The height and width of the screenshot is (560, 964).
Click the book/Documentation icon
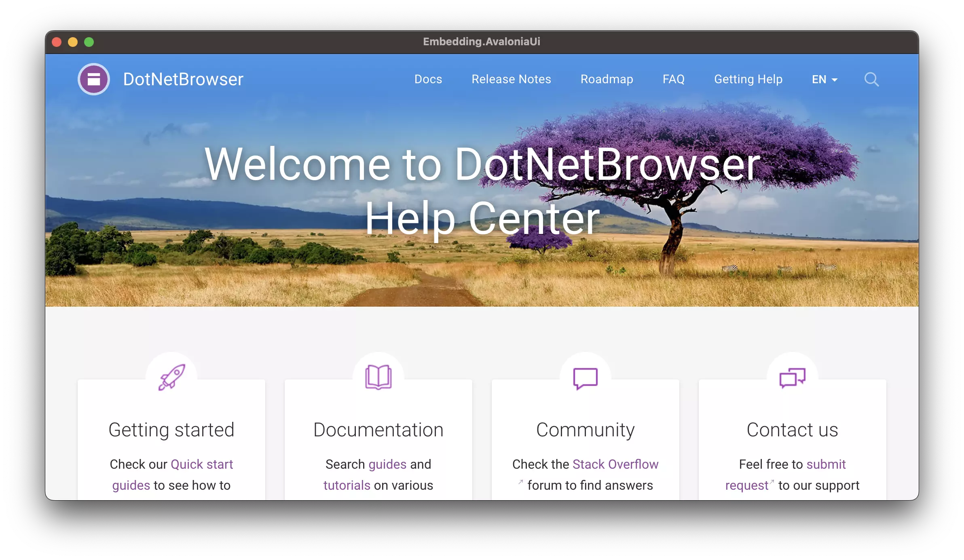coord(378,377)
